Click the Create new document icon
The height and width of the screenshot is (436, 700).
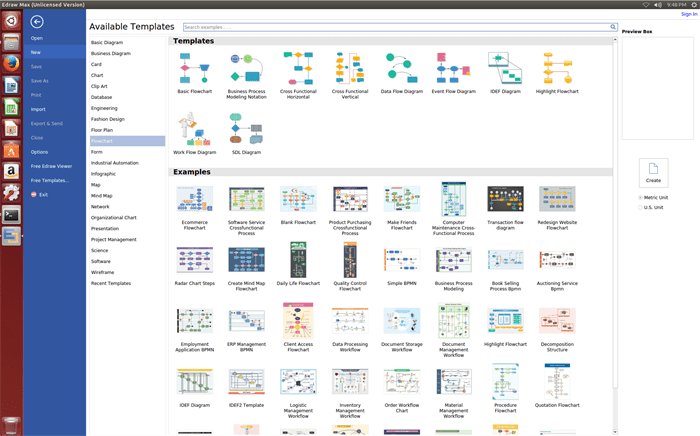tap(654, 172)
